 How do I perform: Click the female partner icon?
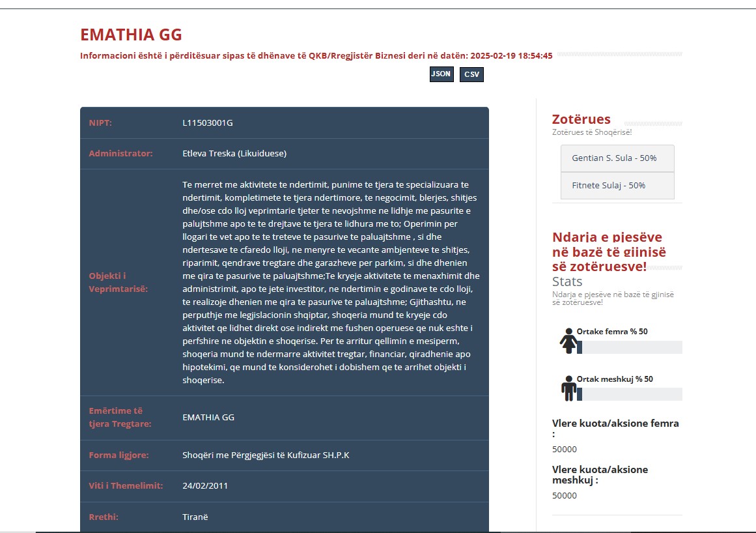click(569, 341)
